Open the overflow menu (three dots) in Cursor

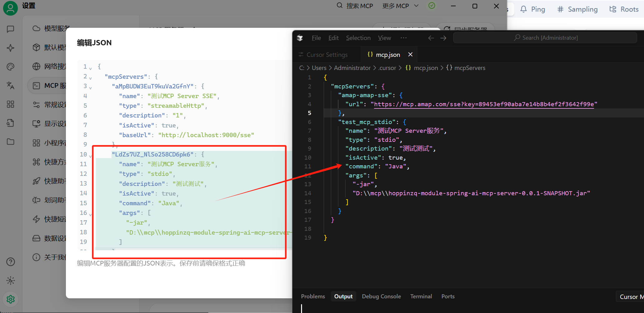tap(404, 38)
